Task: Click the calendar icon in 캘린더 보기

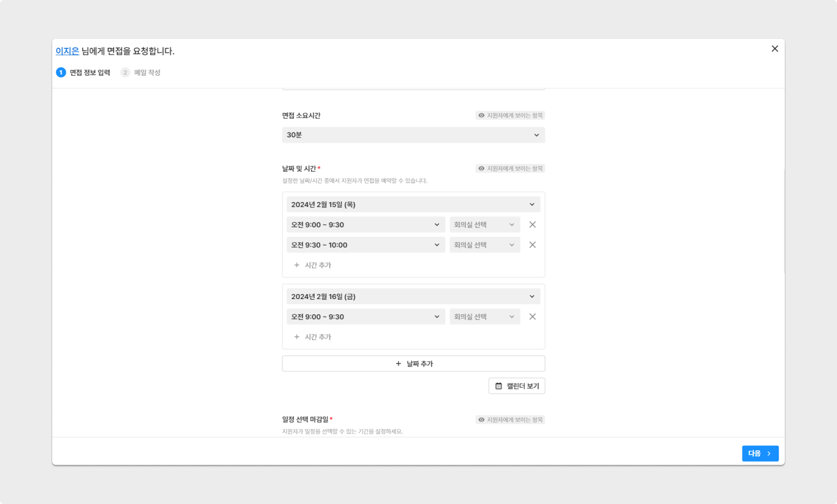Action: 499,386
